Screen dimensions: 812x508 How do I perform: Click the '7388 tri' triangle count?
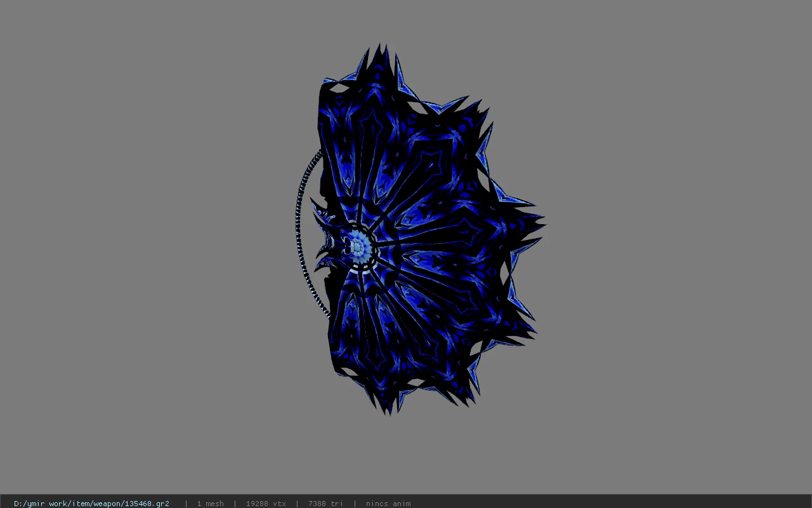coord(325,504)
